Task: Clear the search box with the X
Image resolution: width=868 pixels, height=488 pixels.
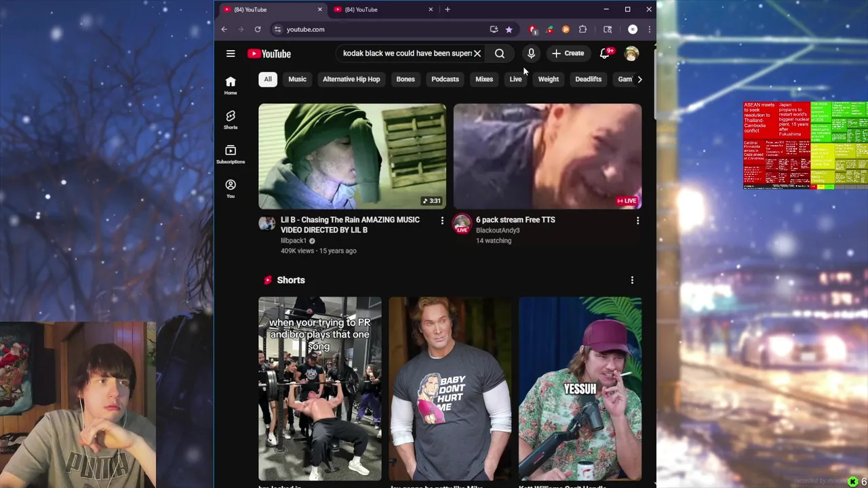Action: (x=477, y=53)
